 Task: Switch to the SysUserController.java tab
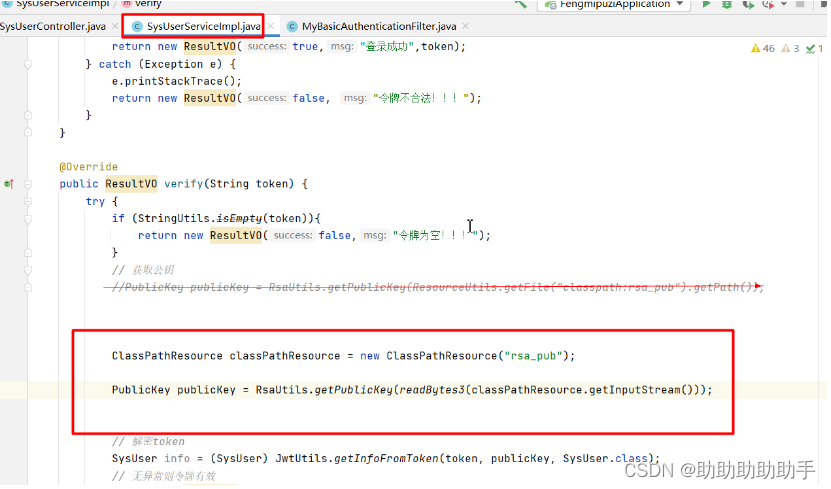(x=53, y=26)
